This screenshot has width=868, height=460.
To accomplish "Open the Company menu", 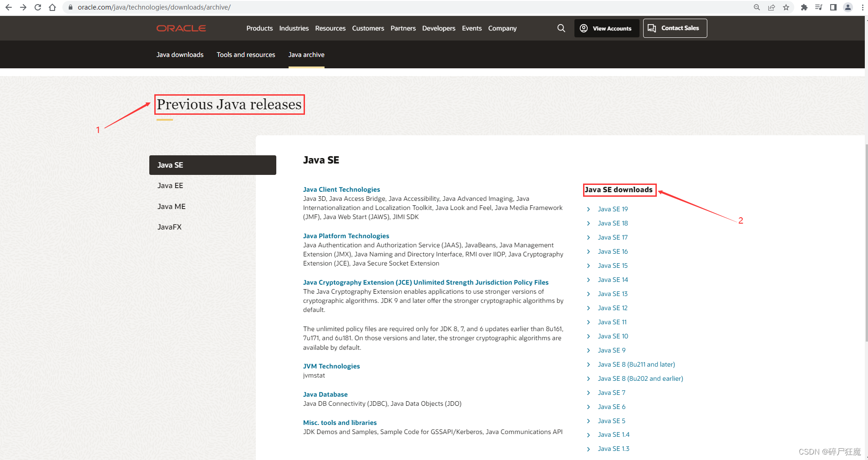I will tap(503, 28).
